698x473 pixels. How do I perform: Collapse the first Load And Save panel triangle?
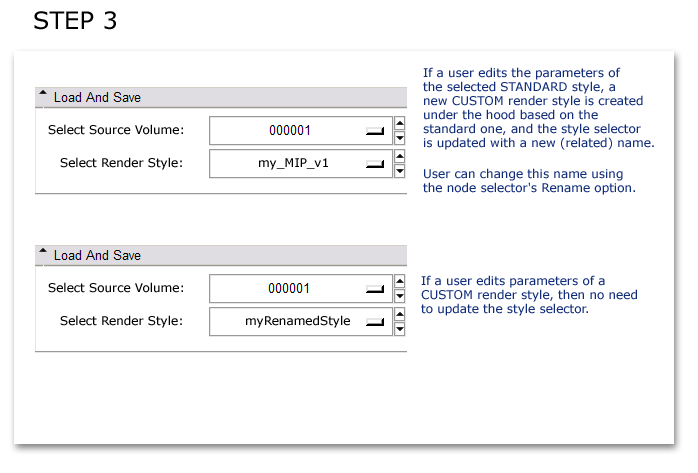(x=43, y=93)
